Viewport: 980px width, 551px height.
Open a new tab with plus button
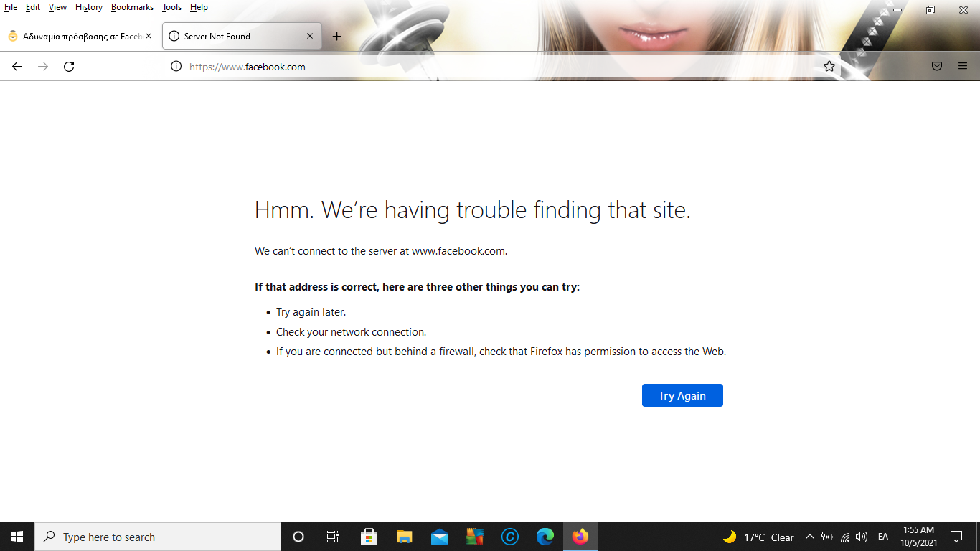pos(336,36)
